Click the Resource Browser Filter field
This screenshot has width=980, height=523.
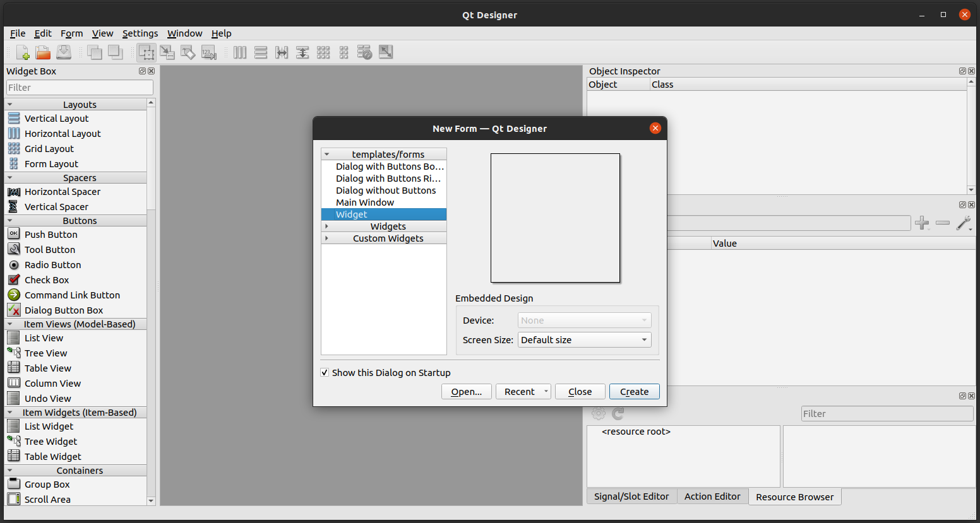click(x=887, y=414)
